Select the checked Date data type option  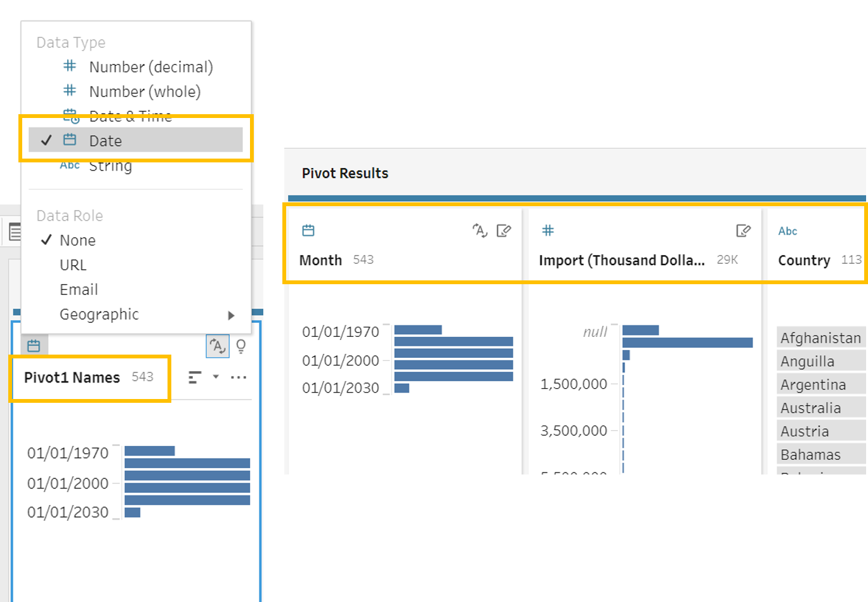105,141
